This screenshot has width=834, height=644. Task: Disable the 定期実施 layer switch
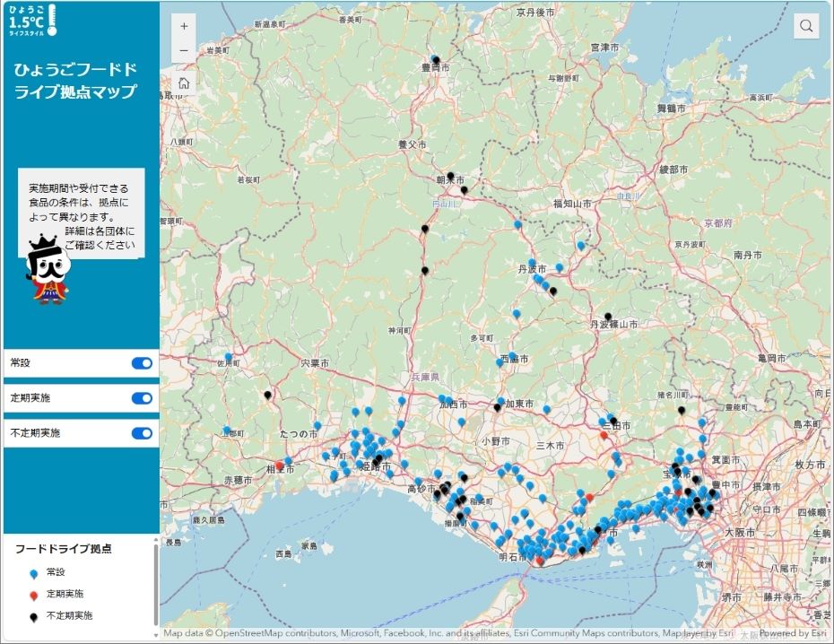pos(142,398)
